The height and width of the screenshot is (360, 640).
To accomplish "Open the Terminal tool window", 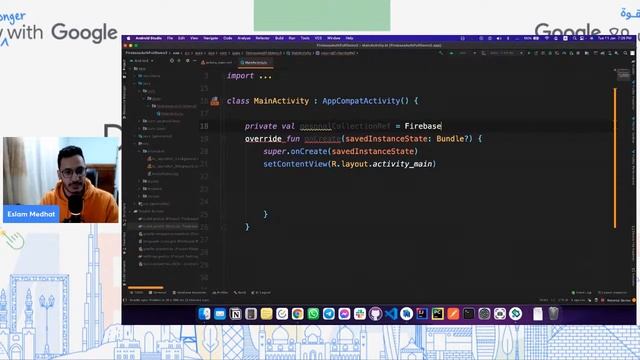I will tap(157, 293).
